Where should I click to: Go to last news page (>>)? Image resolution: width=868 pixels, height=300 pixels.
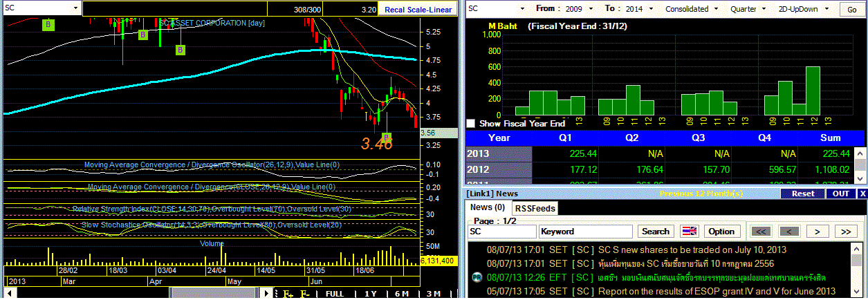click(846, 232)
